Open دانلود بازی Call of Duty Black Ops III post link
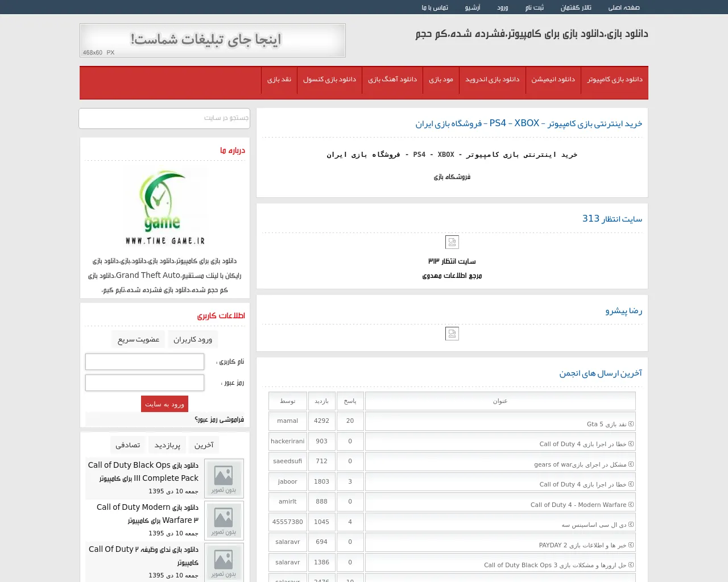This screenshot has height=582, width=728. (143, 471)
